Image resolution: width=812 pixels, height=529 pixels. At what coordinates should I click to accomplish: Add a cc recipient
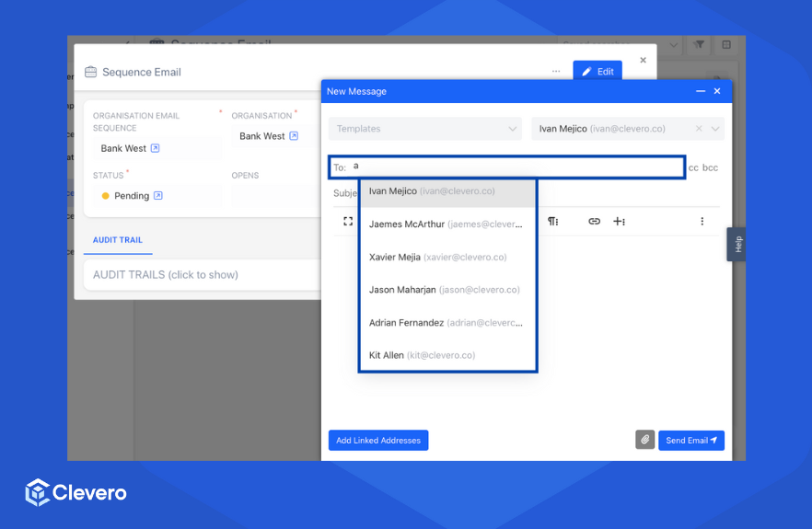(693, 167)
